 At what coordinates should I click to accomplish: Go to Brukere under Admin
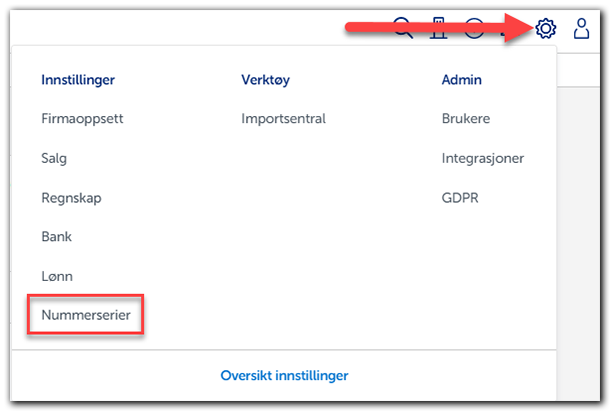(466, 118)
